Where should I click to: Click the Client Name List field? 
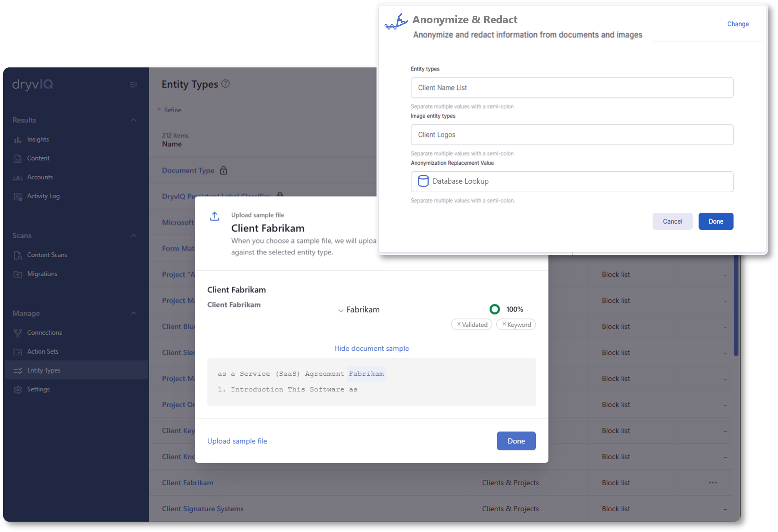(x=572, y=88)
